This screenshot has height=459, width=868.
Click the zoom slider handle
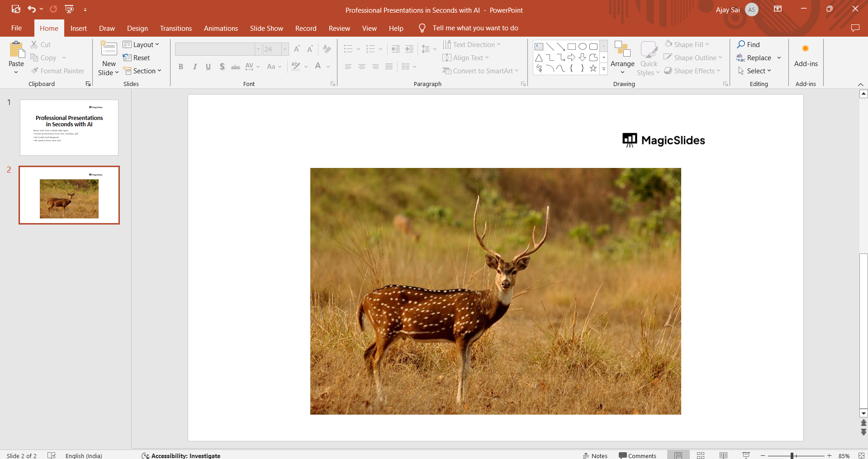click(792, 455)
